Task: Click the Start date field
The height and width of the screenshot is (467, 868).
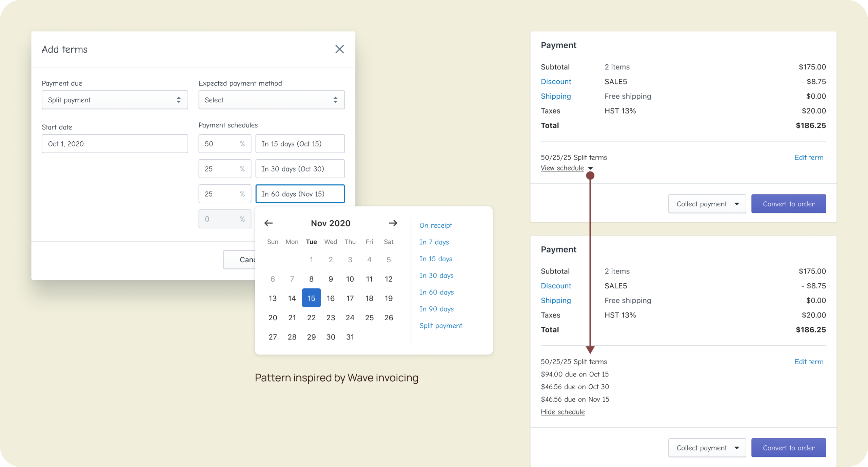Action: point(115,144)
